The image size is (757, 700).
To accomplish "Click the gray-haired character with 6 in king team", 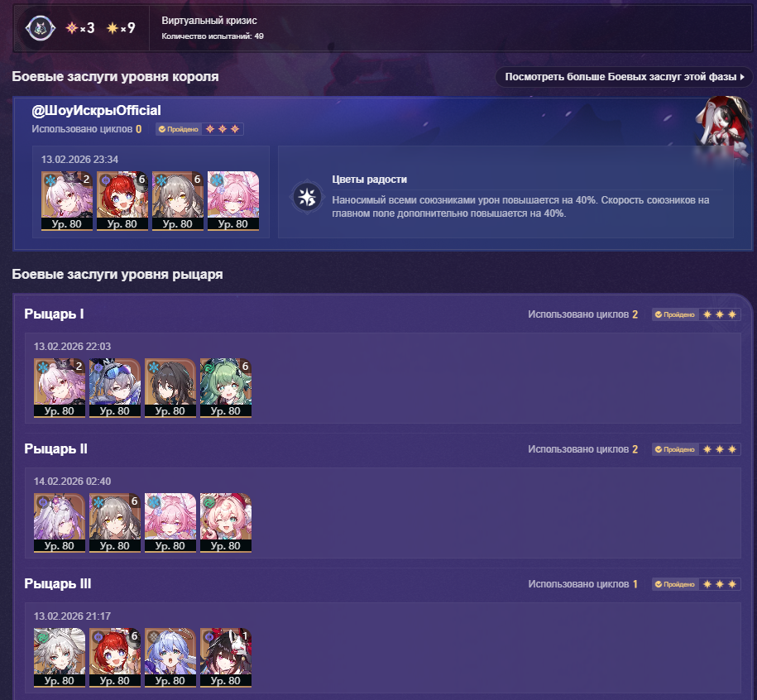I will click(178, 201).
